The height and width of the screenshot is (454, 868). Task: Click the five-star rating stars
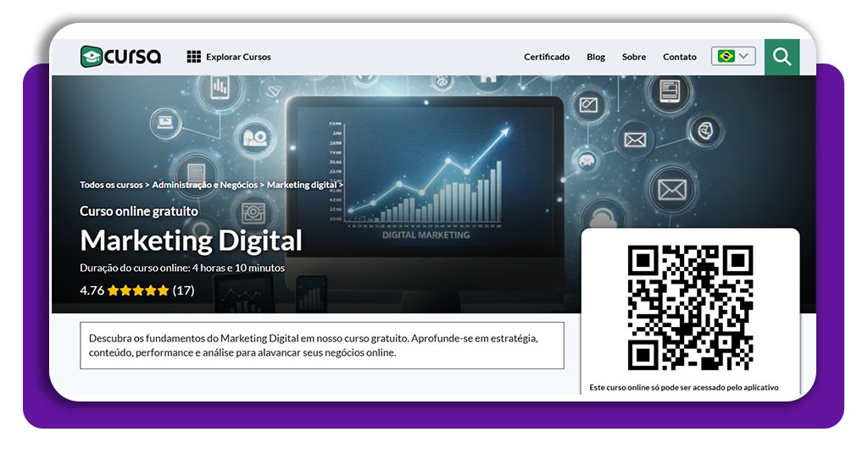[x=138, y=291]
